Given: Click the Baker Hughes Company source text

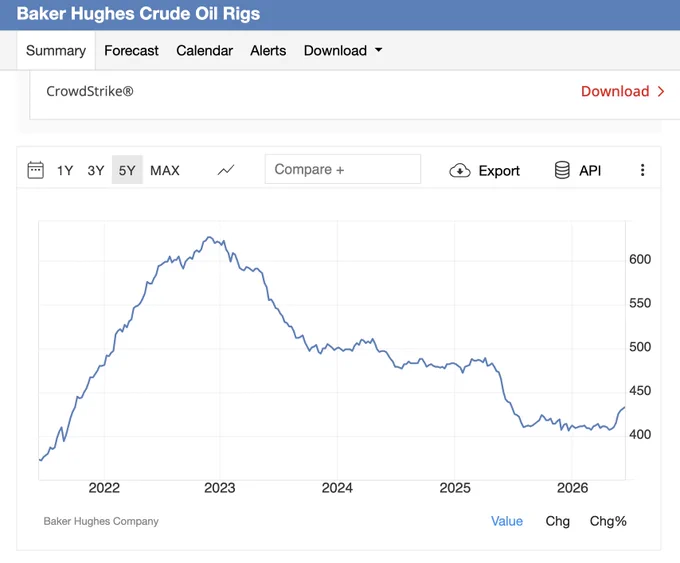Looking at the screenshot, I should (101, 521).
